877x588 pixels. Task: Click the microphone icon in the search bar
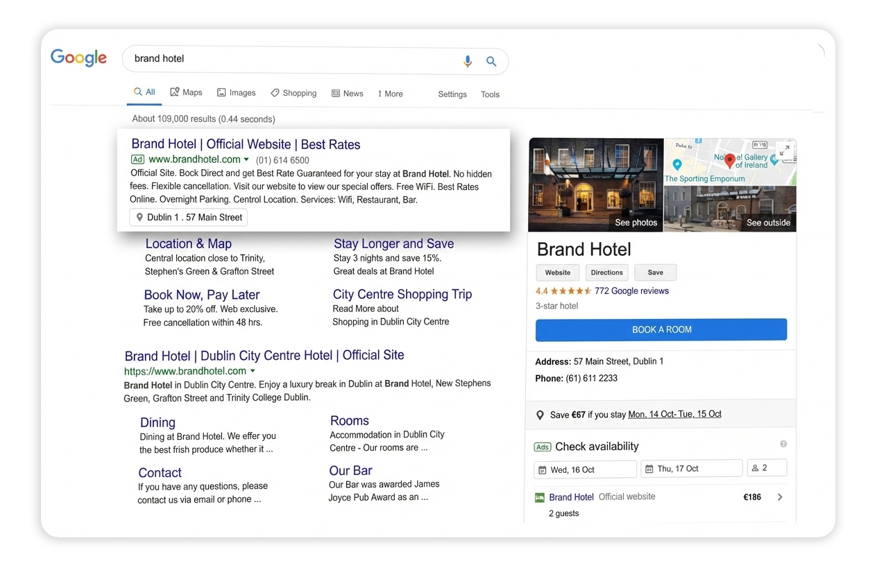(x=468, y=61)
